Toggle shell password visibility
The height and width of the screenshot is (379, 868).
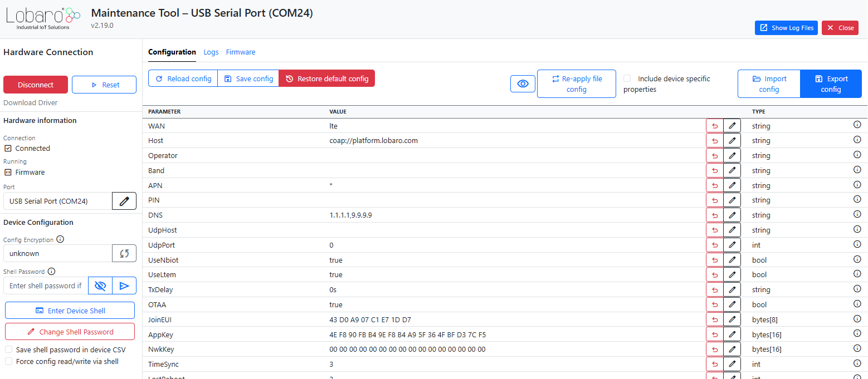coord(100,286)
